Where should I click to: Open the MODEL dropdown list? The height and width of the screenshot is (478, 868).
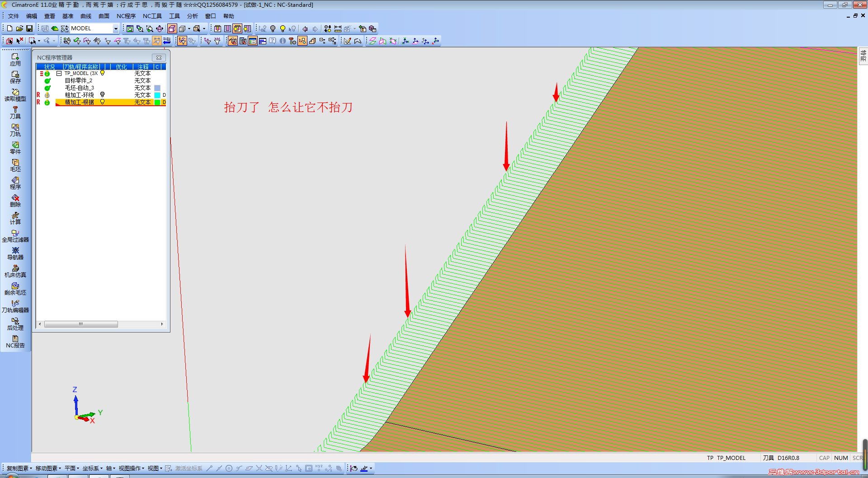click(116, 28)
